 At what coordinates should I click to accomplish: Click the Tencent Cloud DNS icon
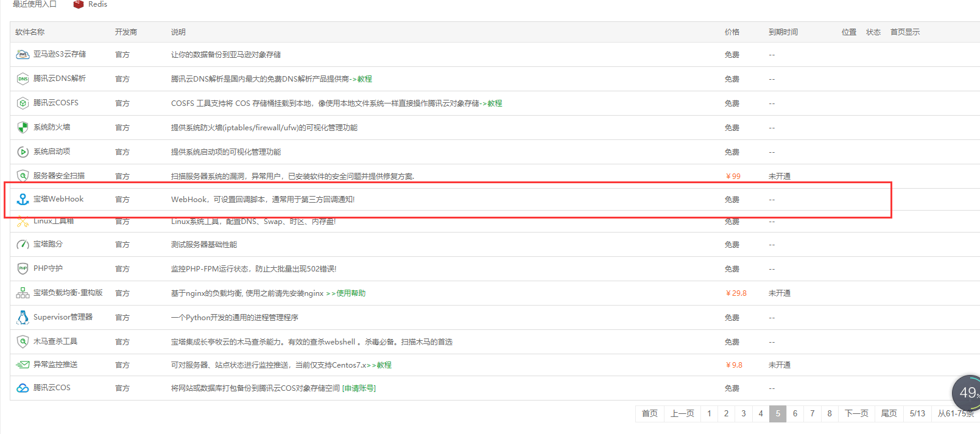click(x=23, y=79)
